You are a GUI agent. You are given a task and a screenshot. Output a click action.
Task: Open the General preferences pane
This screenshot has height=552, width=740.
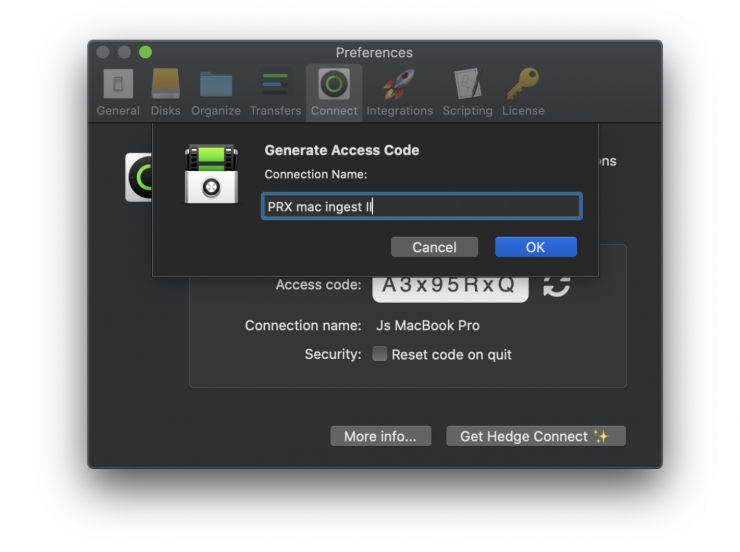(118, 92)
